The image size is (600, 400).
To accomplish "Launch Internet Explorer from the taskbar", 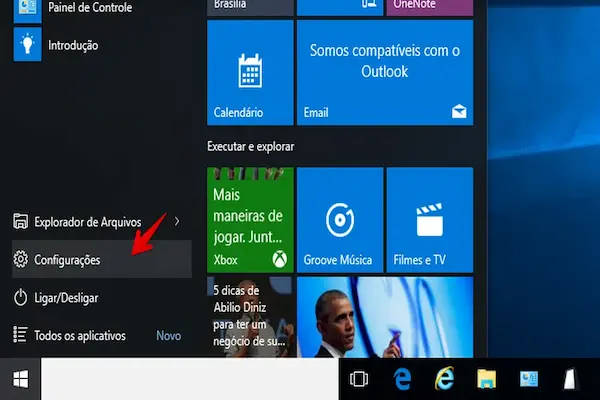I will click(x=444, y=380).
